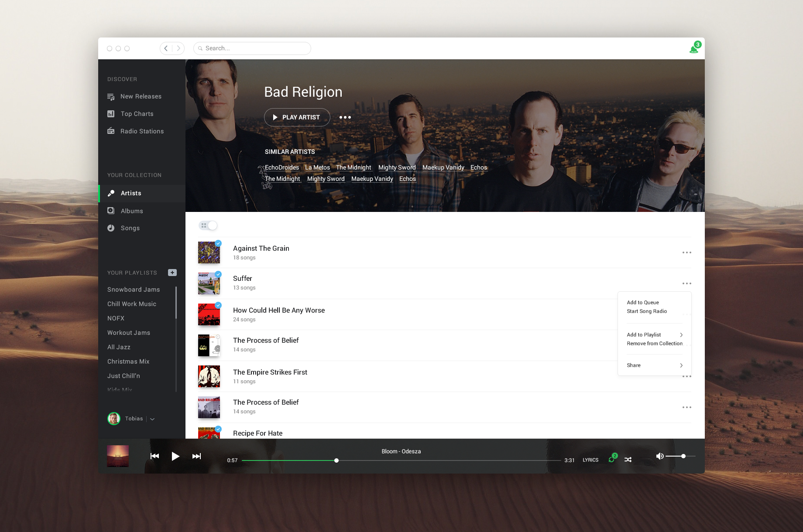The image size is (803, 532).
Task: Click the Albums disc icon
Action: (111, 211)
